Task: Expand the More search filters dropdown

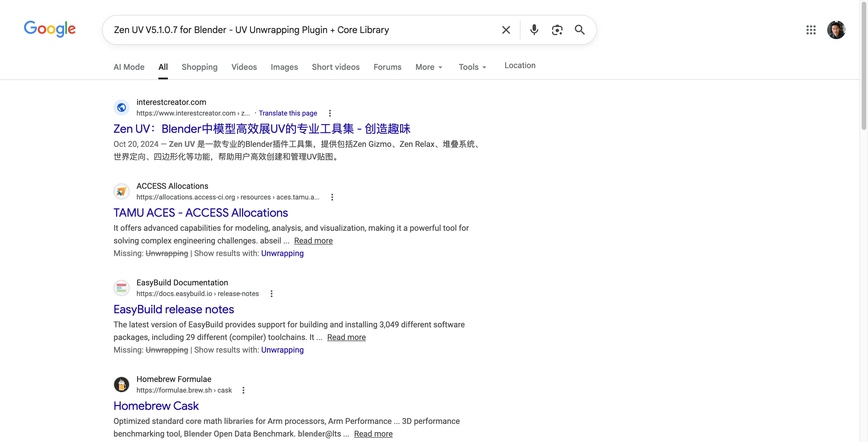Action: pyautogui.click(x=429, y=67)
